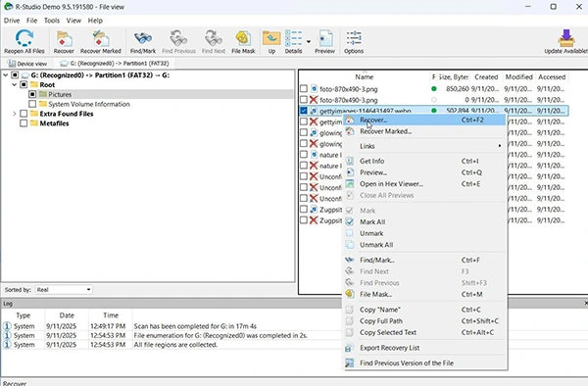Image resolution: width=588 pixels, height=386 pixels.
Task: Check the first Zugpsit file checkbox
Action: click(304, 209)
